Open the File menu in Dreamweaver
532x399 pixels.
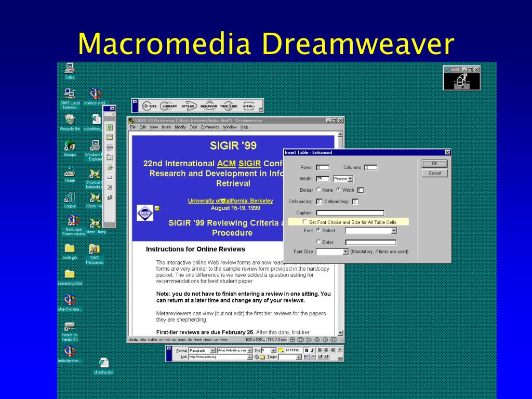(x=132, y=127)
